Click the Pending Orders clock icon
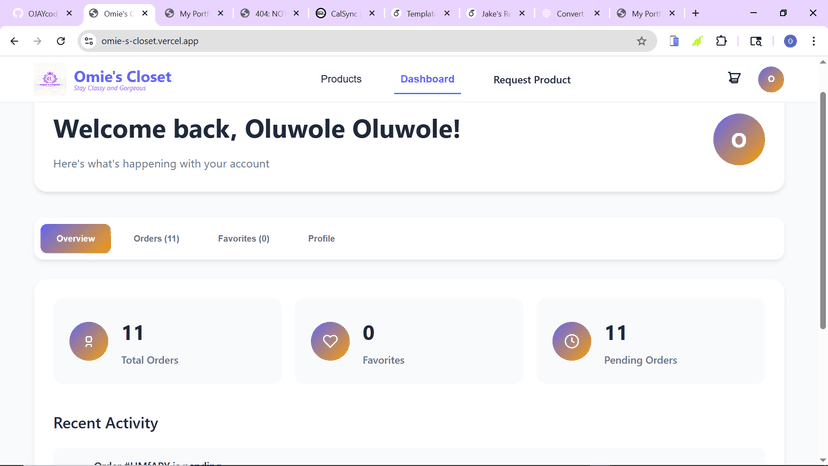 [x=572, y=341]
